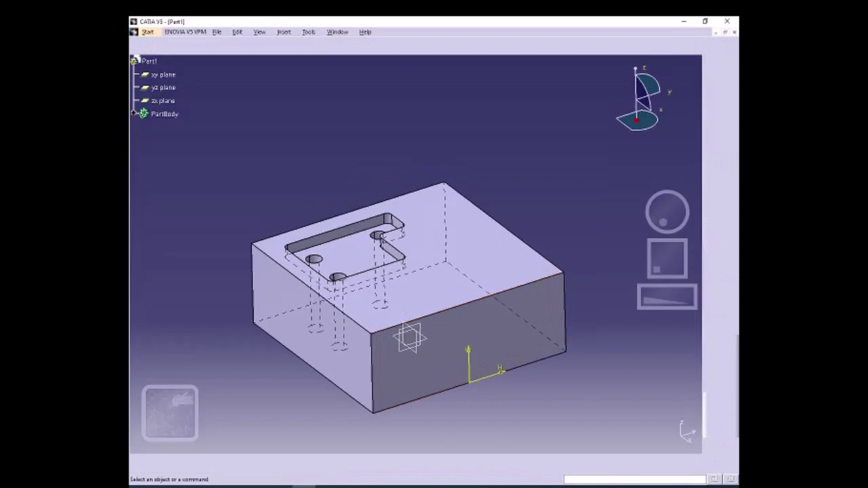Select the xy plane in the tree
Screen dimensions: 868x488
pos(163,75)
